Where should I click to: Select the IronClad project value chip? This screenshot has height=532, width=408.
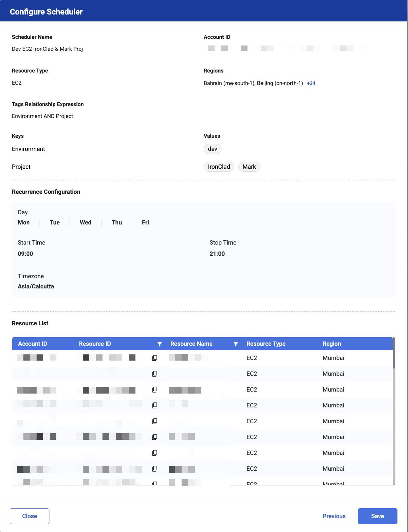point(219,167)
